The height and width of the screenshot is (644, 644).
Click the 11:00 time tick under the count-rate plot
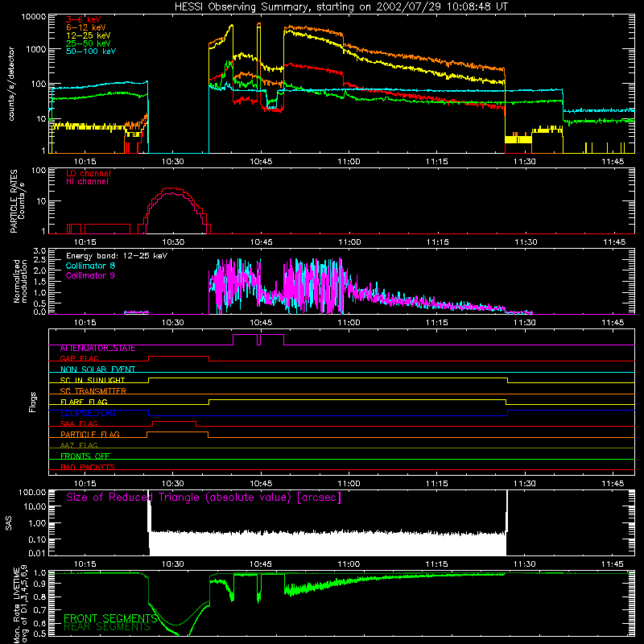click(x=349, y=162)
